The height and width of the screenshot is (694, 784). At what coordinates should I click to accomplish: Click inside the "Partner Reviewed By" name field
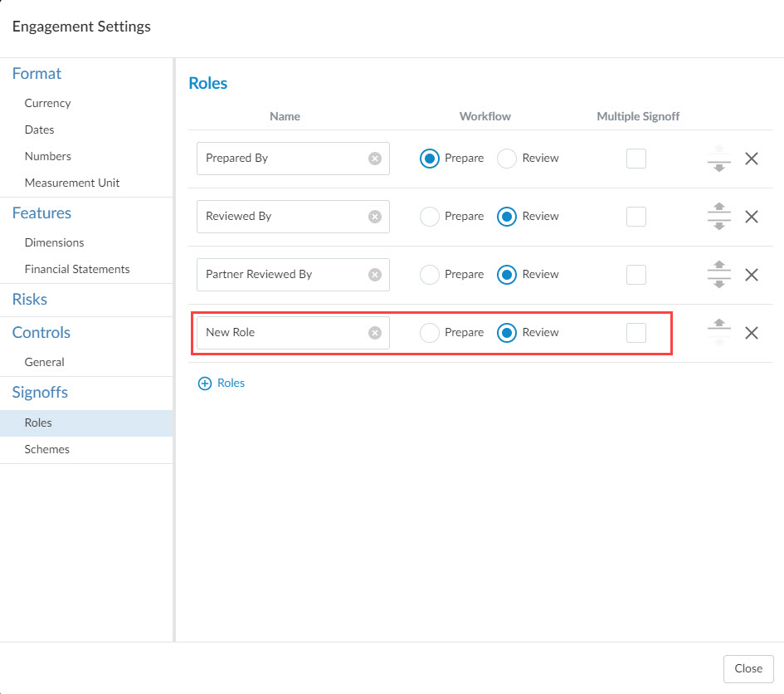(282, 274)
